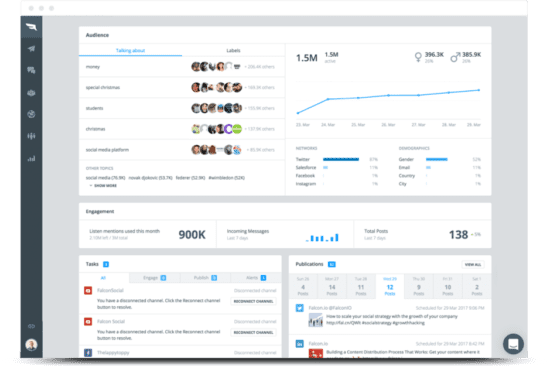The image size is (550, 366).
Task: Click the Twitter icon on the @FalconIO publication
Action: click(x=300, y=308)
